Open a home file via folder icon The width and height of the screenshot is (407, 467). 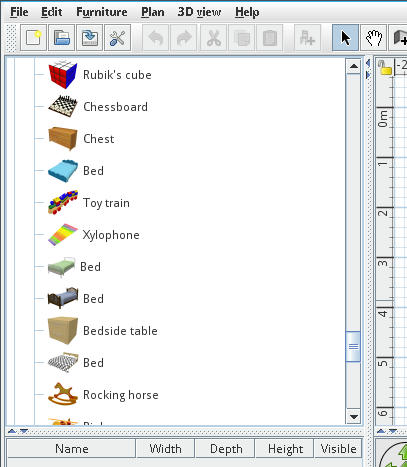[x=61, y=38]
